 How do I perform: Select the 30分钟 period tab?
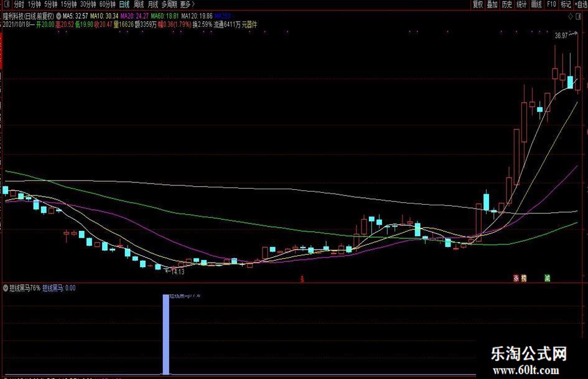point(88,4)
